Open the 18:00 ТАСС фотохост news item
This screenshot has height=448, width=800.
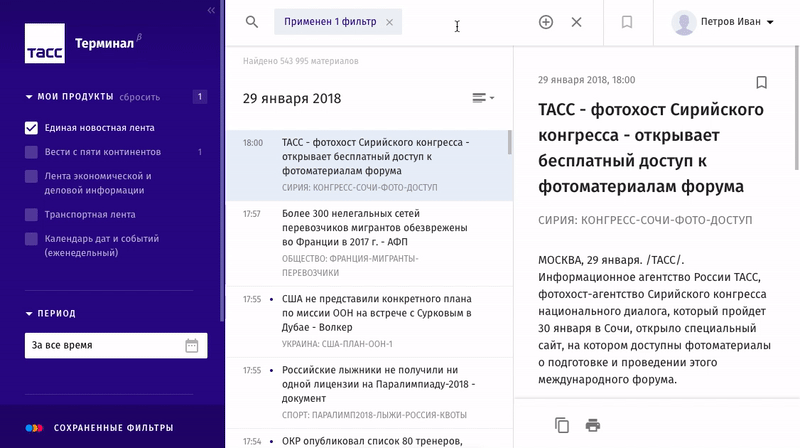[369, 165]
